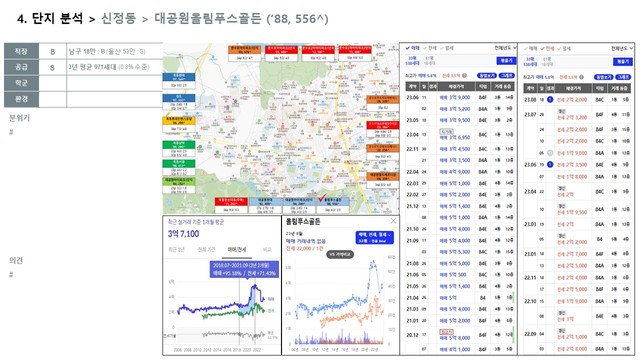Viewport: 640px width, 360px height.
Task: Click 그래프 pill in 전세 list panel
Action: click(624, 77)
